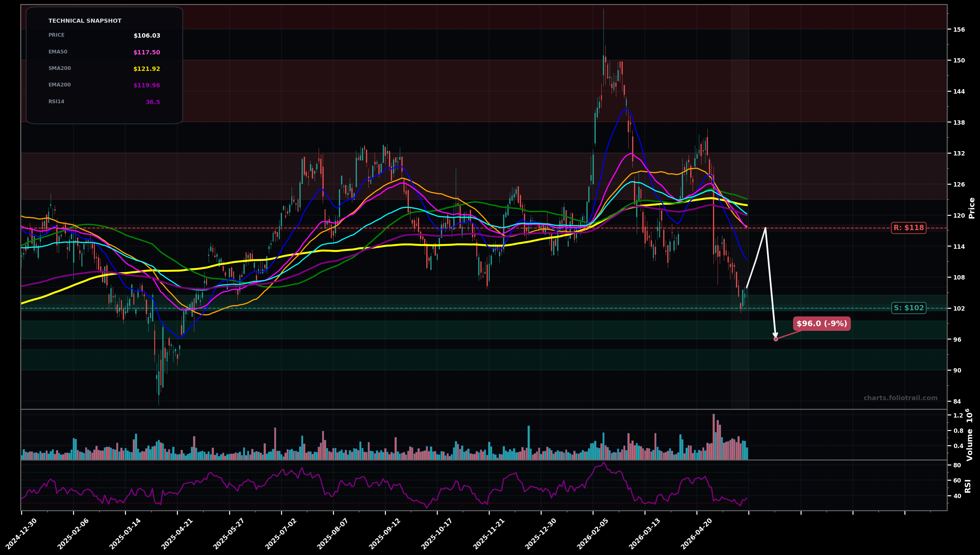Click the RSI14 label in snapshot panel
Screen dimensions: 980x555
(56, 102)
